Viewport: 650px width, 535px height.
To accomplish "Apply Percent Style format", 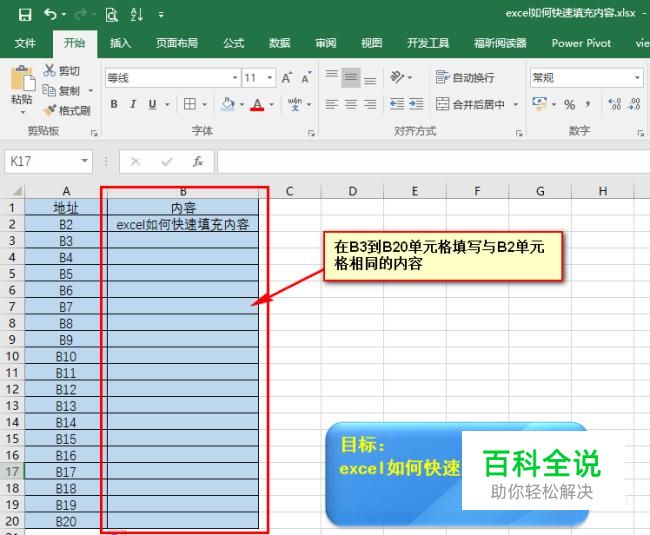I will click(570, 104).
